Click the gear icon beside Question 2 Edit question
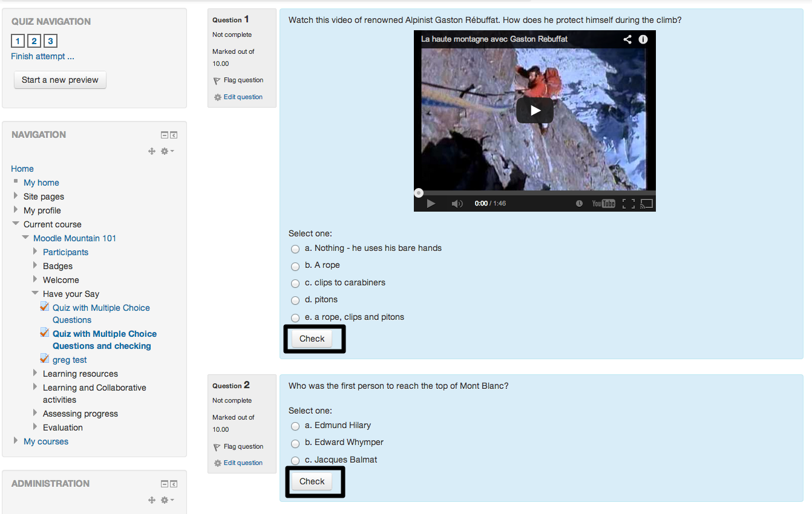 pos(218,463)
